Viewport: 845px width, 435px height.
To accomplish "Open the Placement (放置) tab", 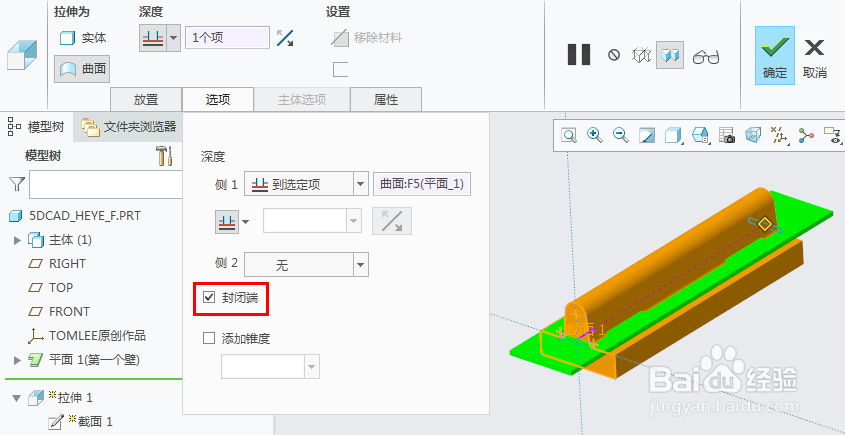I will 146,100.
